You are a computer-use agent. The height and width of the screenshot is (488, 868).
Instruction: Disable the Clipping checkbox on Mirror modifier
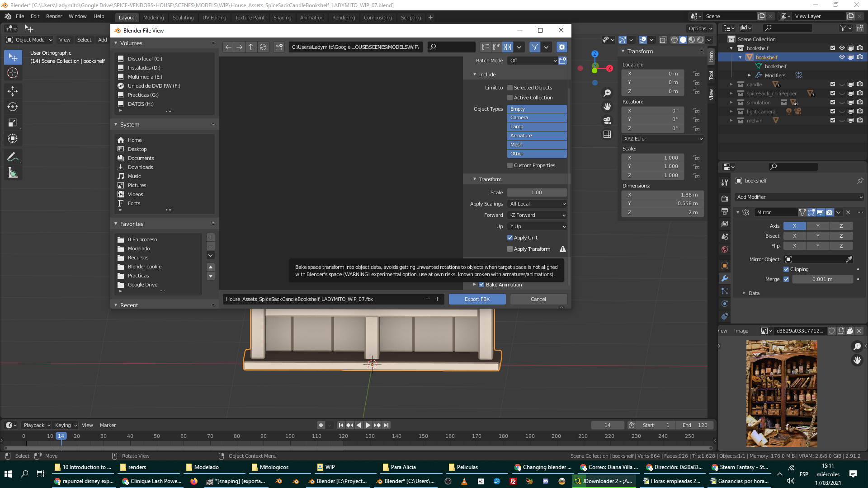coord(786,269)
